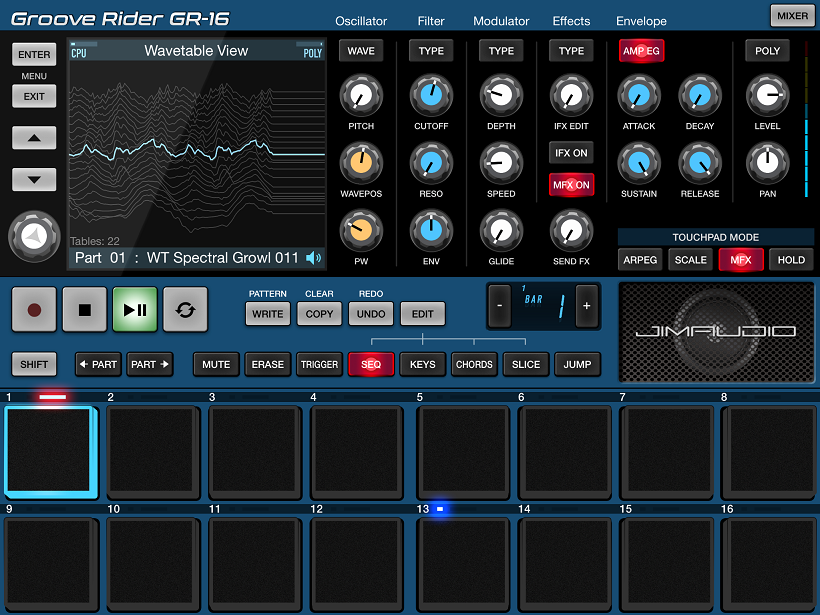Open the MIXER view
The height and width of the screenshot is (615, 820).
(x=792, y=16)
